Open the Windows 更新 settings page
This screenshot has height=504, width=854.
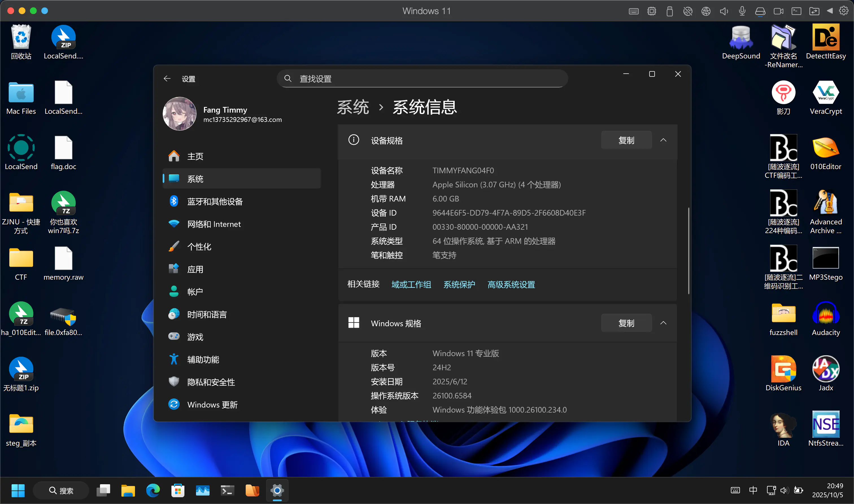click(212, 404)
